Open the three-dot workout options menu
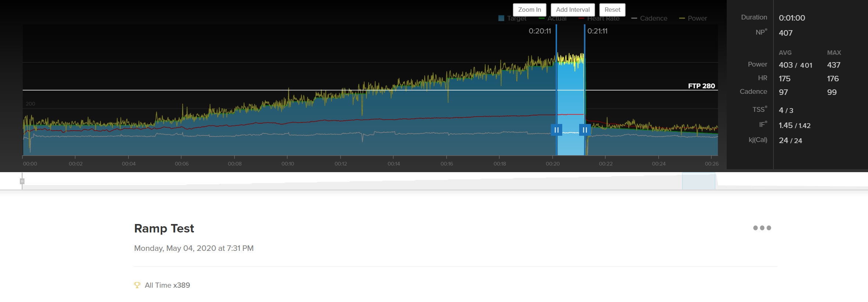The image size is (868, 302). tap(762, 228)
